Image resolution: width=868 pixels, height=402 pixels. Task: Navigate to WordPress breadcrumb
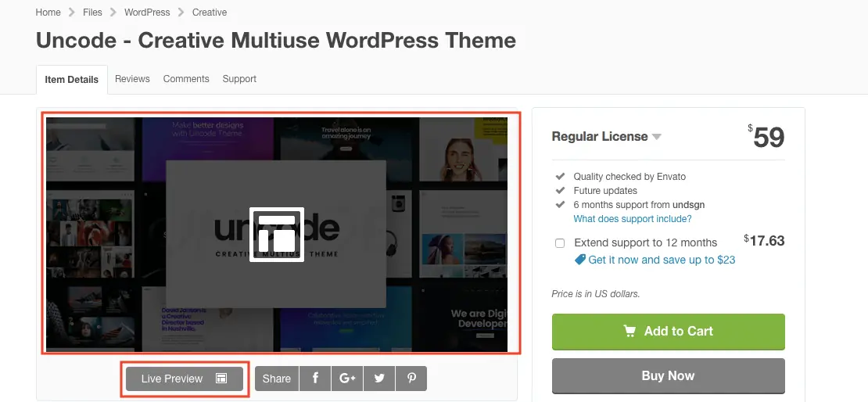pyautogui.click(x=147, y=13)
